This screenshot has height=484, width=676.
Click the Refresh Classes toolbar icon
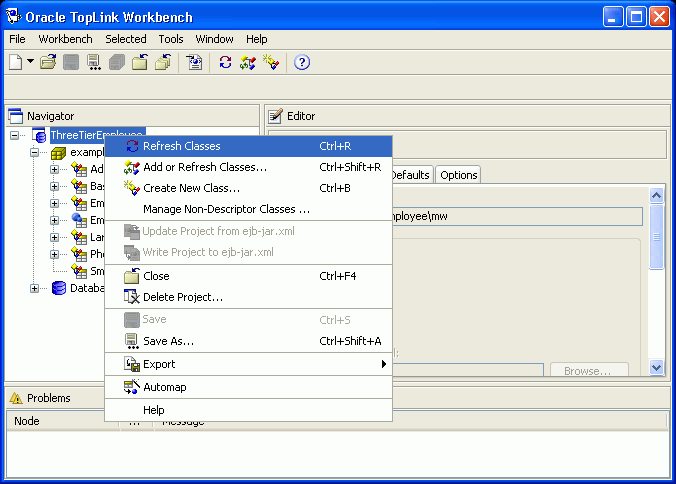225,62
